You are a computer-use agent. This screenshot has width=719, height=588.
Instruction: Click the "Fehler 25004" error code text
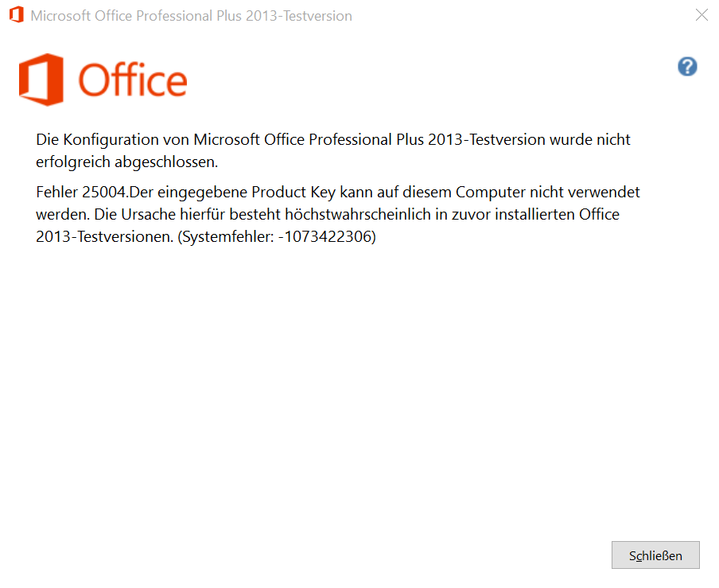80,193
